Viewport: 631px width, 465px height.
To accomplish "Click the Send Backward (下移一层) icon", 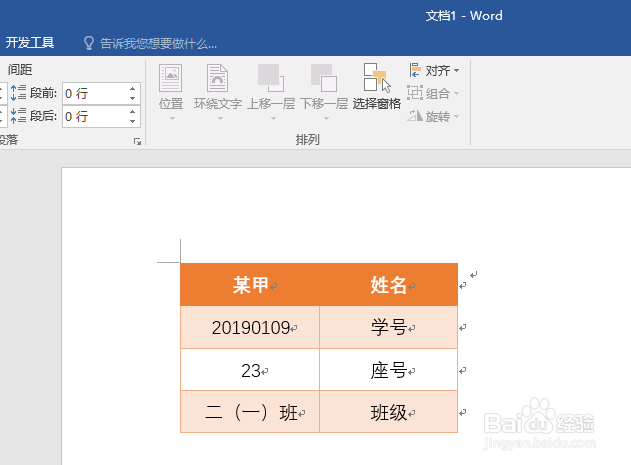I will click(x=324, y=78).
